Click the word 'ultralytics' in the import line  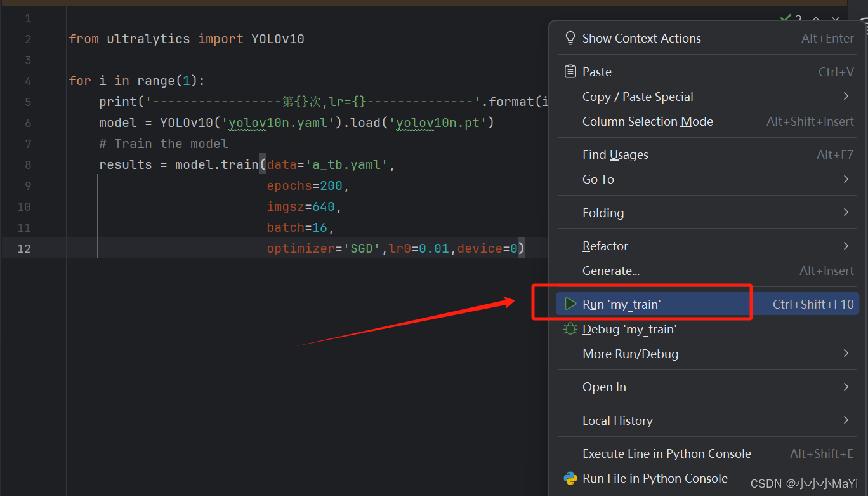(x=148, y=39)
